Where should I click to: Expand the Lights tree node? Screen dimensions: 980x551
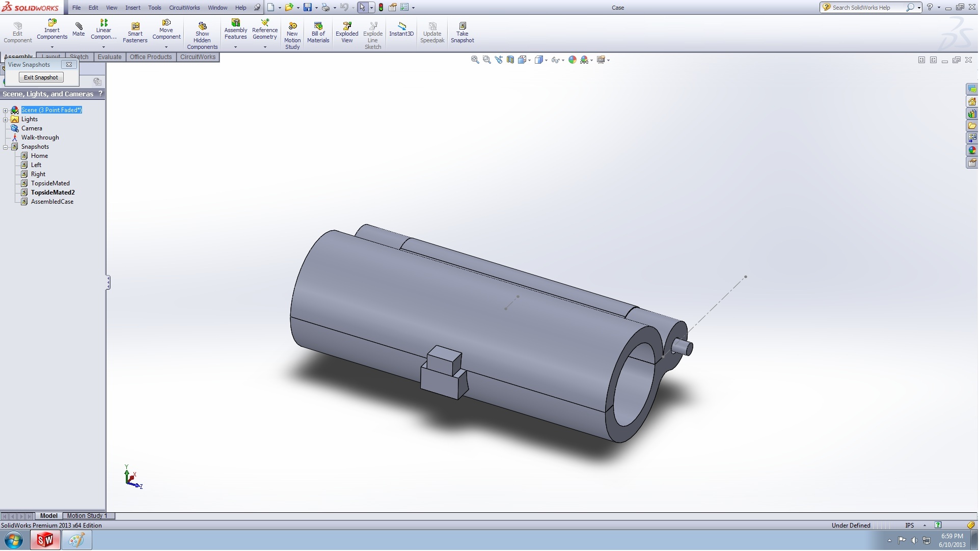(6, 119)
